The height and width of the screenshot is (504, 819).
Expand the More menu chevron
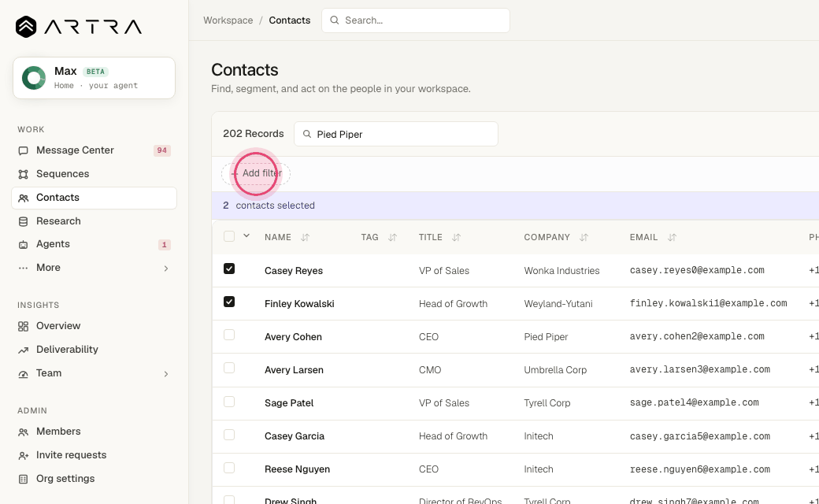pos(166,269)
